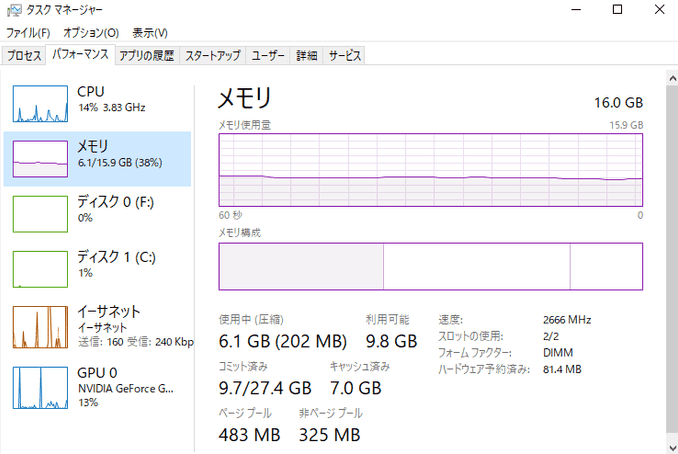Click the 2666 MHz speed value
The image size is (678, 454).
pyautogui.click(x=567, y=320)
